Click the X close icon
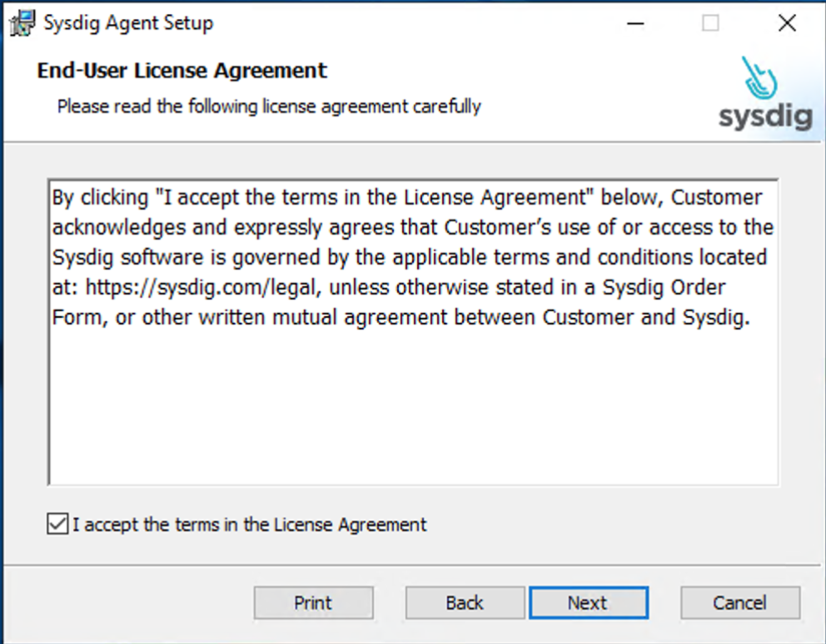Screen dimensions: 826x644 [786, 22]
